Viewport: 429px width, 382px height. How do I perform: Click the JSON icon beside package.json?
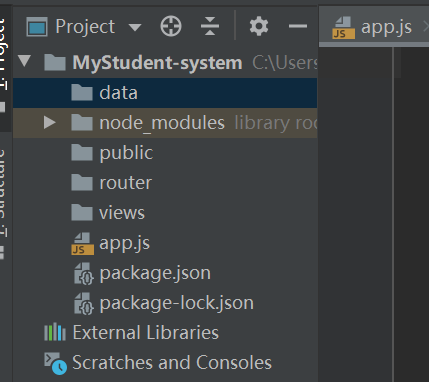coord(83,273)
